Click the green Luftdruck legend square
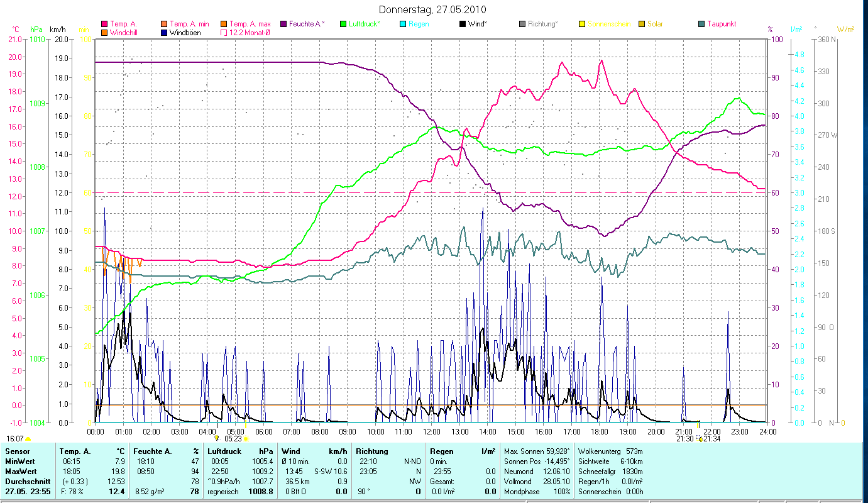 [x=343, y=24]
